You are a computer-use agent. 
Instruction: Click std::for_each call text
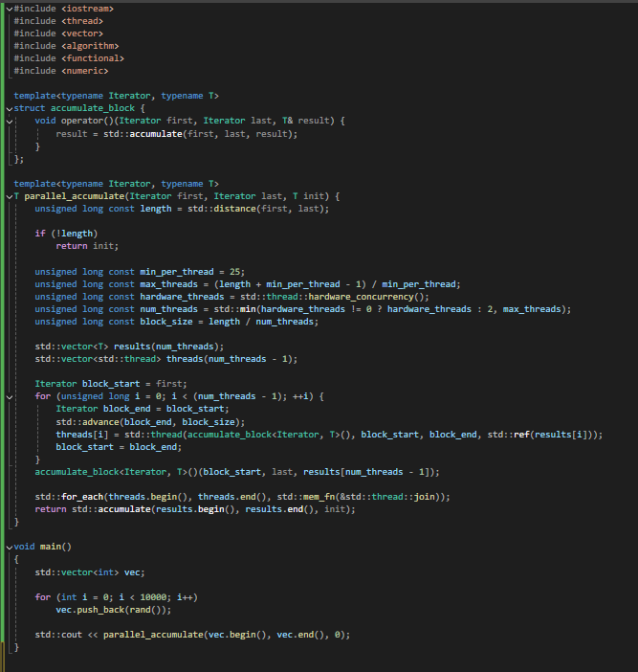click(x=69, y=496)
